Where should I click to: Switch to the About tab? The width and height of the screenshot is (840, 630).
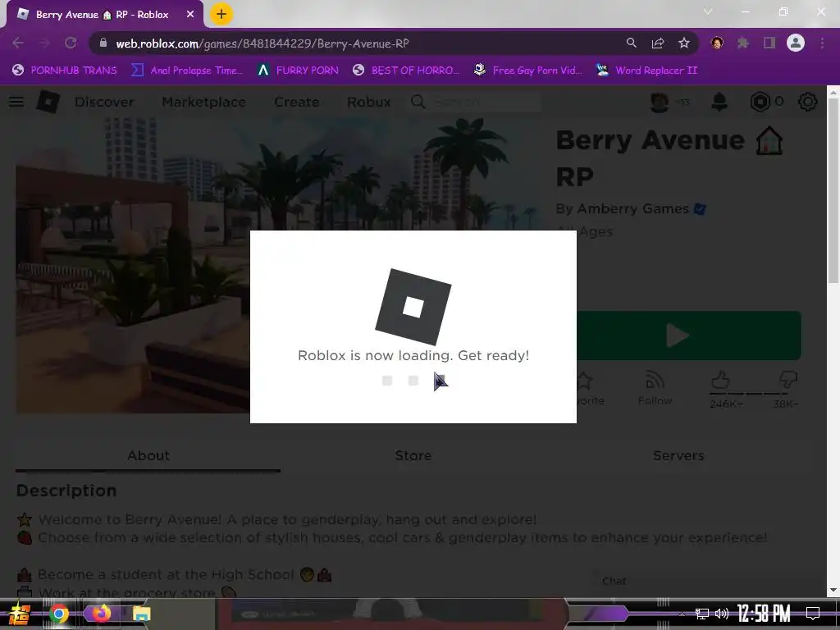tap(148, 456)
